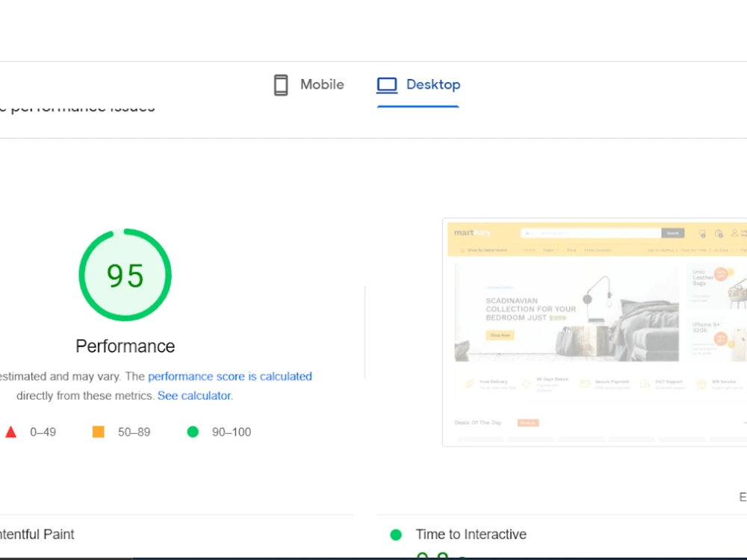
Task: Click the search field in page thumbnail
Action: 591,233
